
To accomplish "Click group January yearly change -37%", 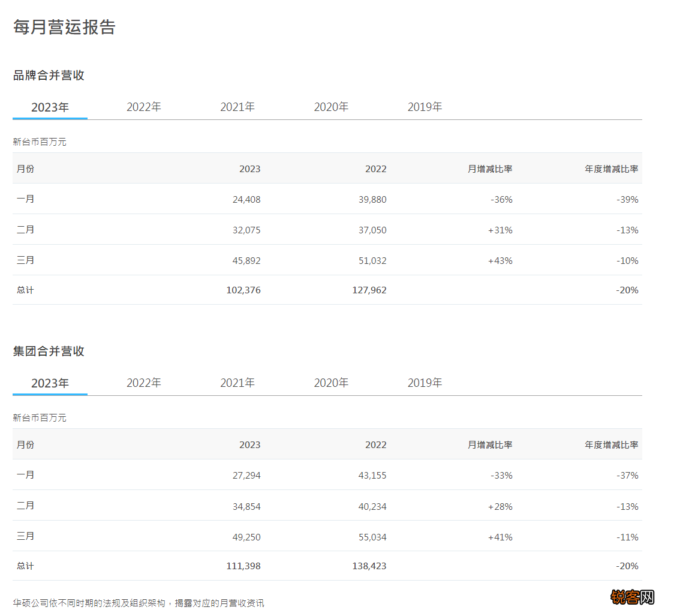I will point(627,475).
